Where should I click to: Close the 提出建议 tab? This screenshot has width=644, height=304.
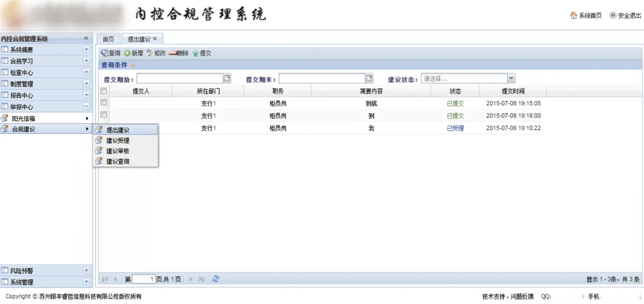tap(155, 39)
